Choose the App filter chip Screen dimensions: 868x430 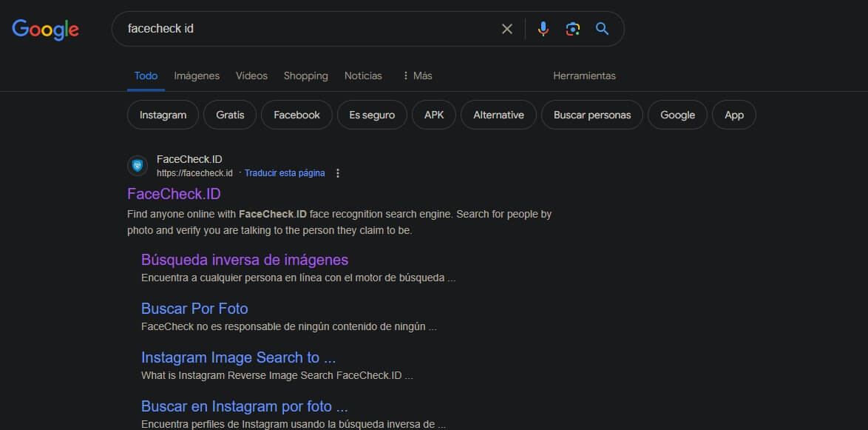(x=734, y=115)
